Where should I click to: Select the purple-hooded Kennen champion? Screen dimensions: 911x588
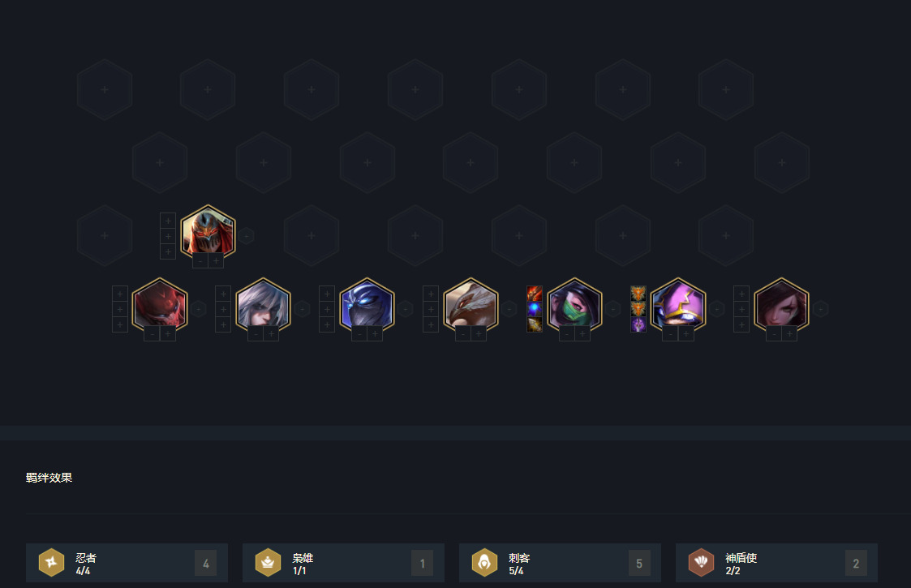pos(678,304)
